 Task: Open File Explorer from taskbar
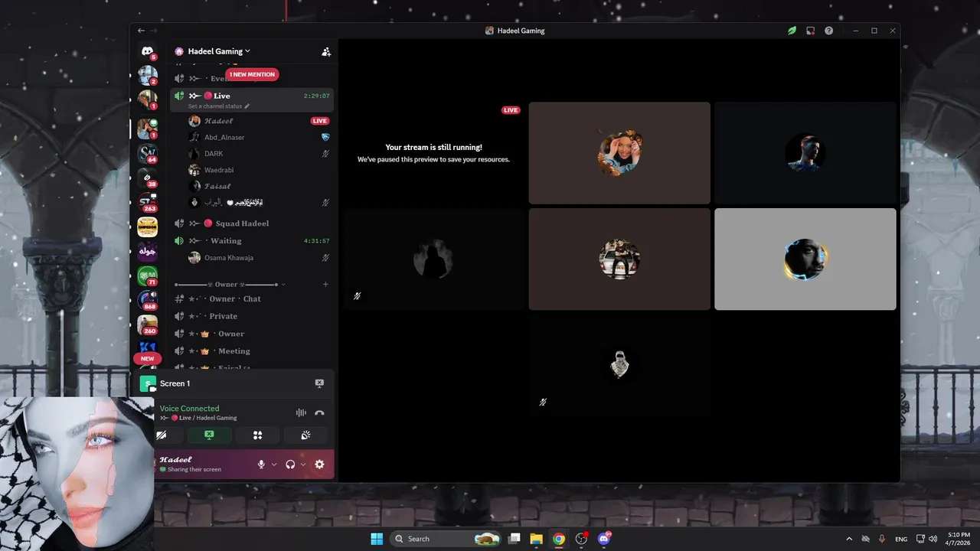[536, 539]
